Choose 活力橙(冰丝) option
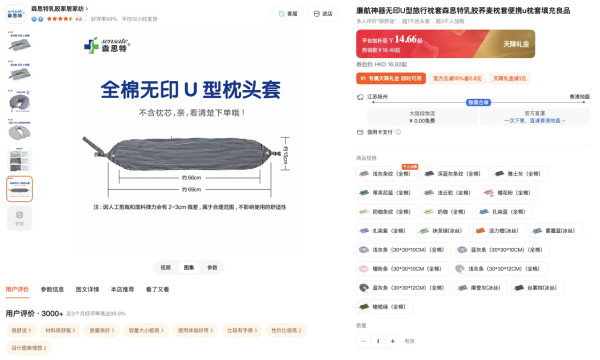Image resolution: width=600 pixels, height=360 pixels. [499, 231]
